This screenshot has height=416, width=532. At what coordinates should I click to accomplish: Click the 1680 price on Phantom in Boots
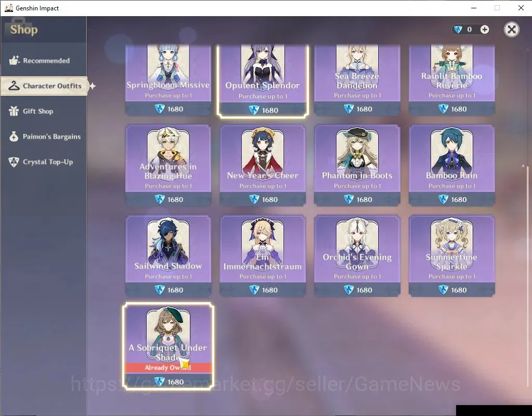pos(364,200)
